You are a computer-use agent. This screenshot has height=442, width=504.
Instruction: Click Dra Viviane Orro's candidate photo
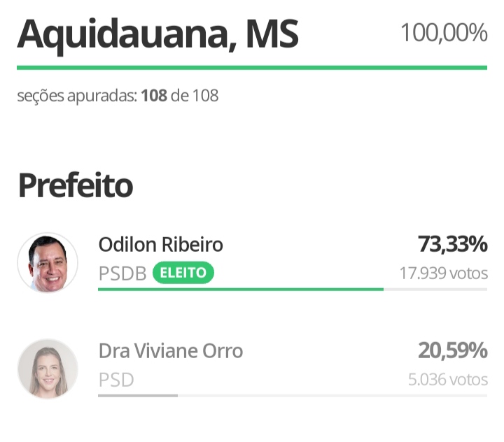48,369
